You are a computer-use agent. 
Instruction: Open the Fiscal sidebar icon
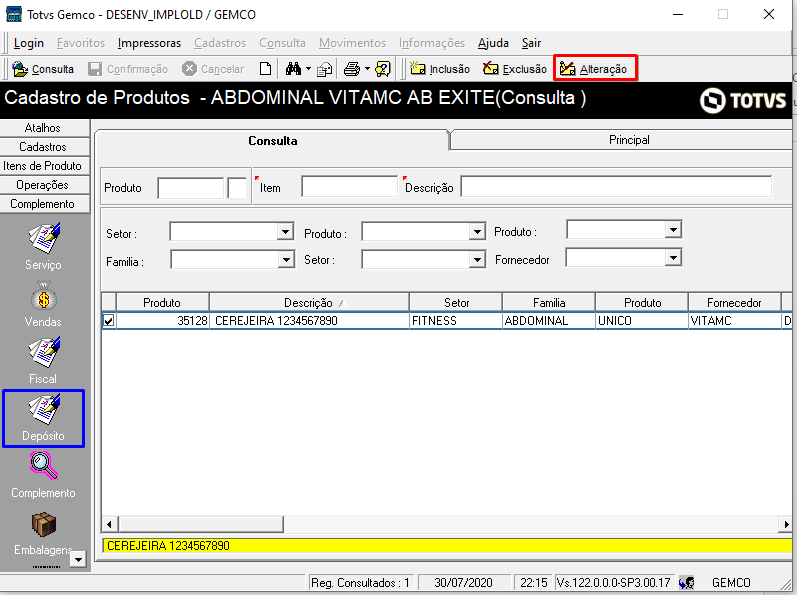(43, 360)
